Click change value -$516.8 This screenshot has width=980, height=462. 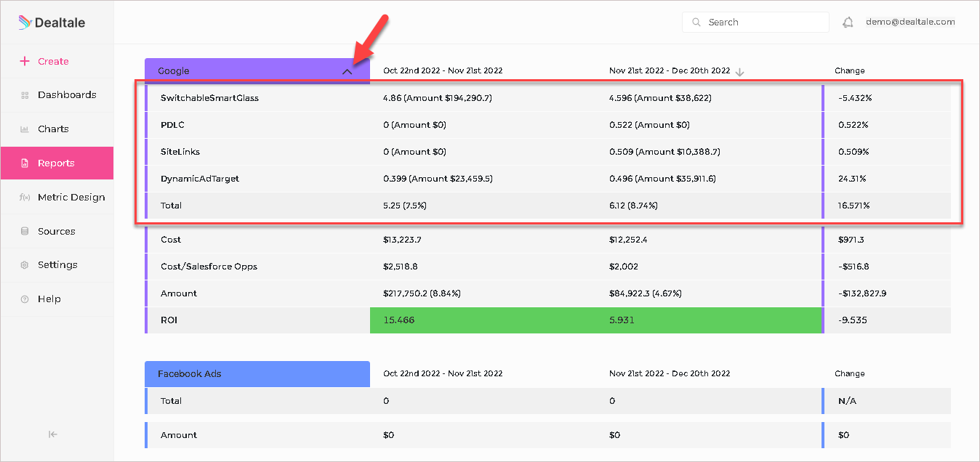(x=853, y=267)
